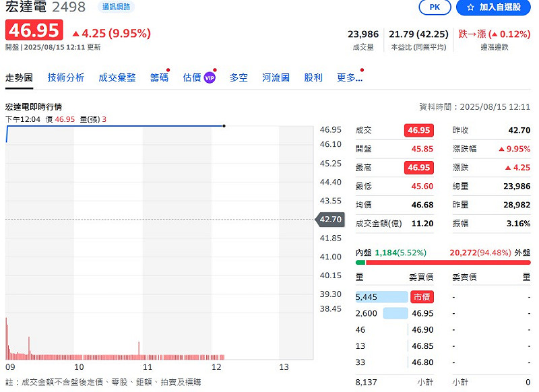Click the bid price 46.80
Viewport: 539px width, 392px height.
pyautogui.click(x=422, y=362)
